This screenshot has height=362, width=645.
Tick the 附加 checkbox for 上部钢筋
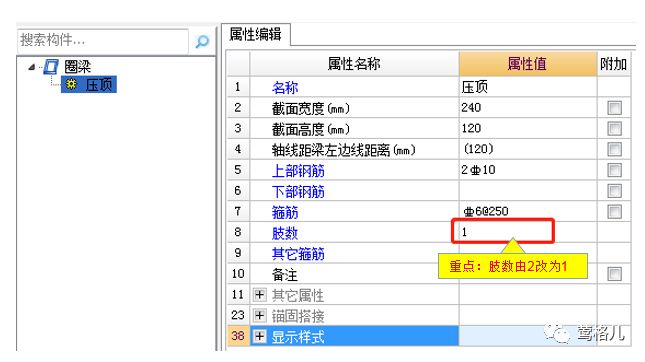[x=614, y=170]
